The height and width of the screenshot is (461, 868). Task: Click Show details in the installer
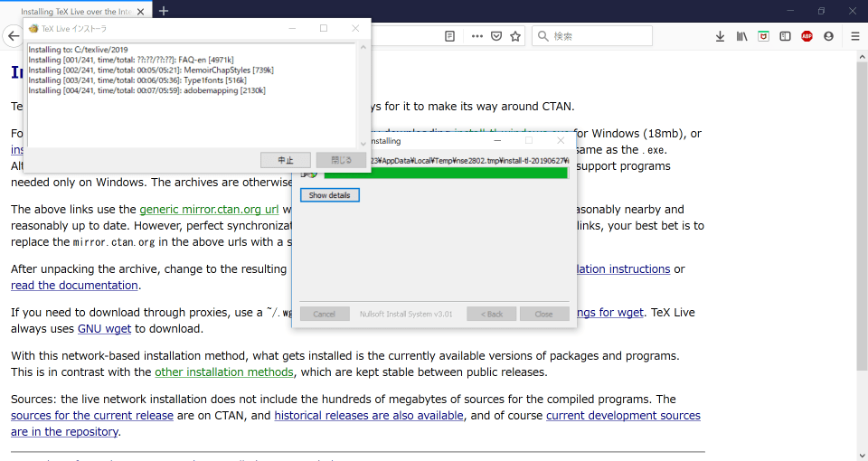pos(330,195)
